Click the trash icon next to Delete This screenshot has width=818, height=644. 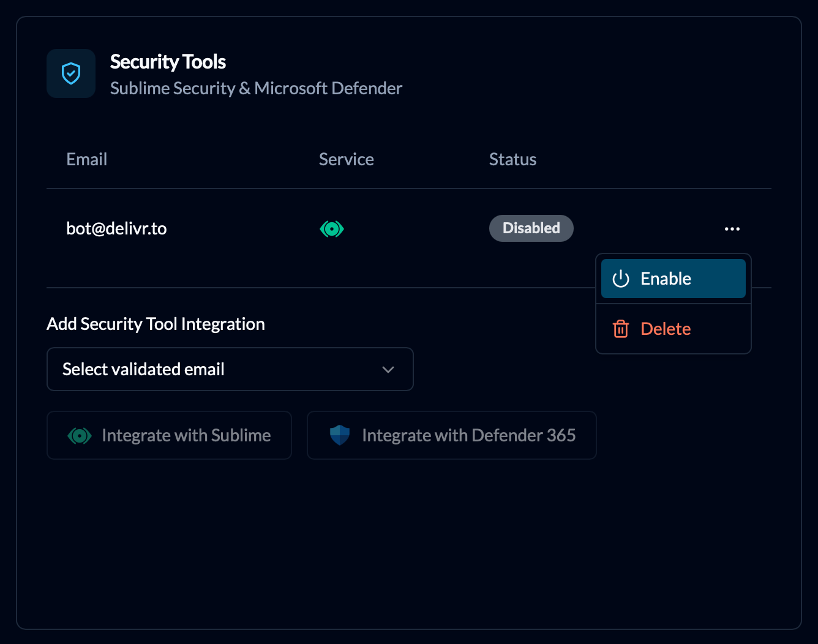click(620, 329)
